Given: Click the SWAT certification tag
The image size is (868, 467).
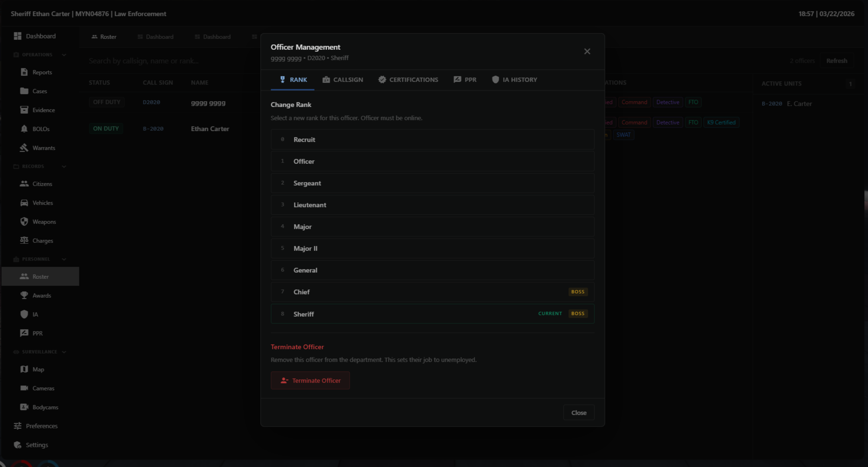Looking at the screenshot, I should tap(623, 135).
